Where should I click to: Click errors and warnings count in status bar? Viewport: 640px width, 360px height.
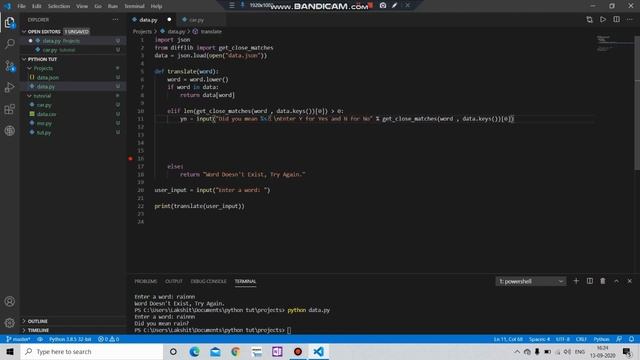pos(109,339)
